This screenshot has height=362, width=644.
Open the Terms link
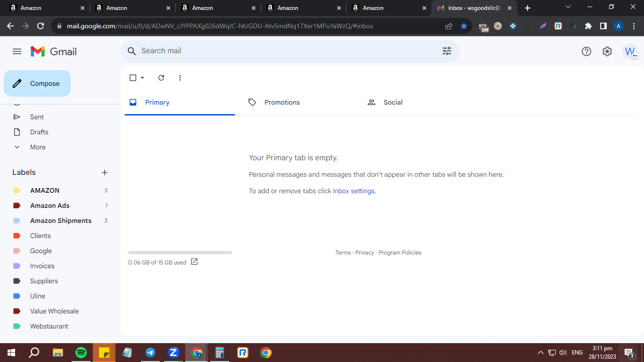tap(343, 253)
